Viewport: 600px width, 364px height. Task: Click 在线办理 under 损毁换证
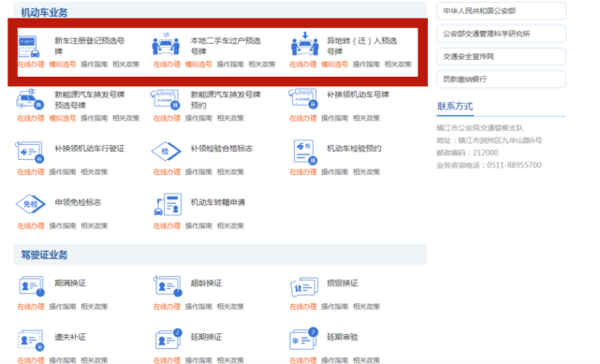[x=303, y=307]
